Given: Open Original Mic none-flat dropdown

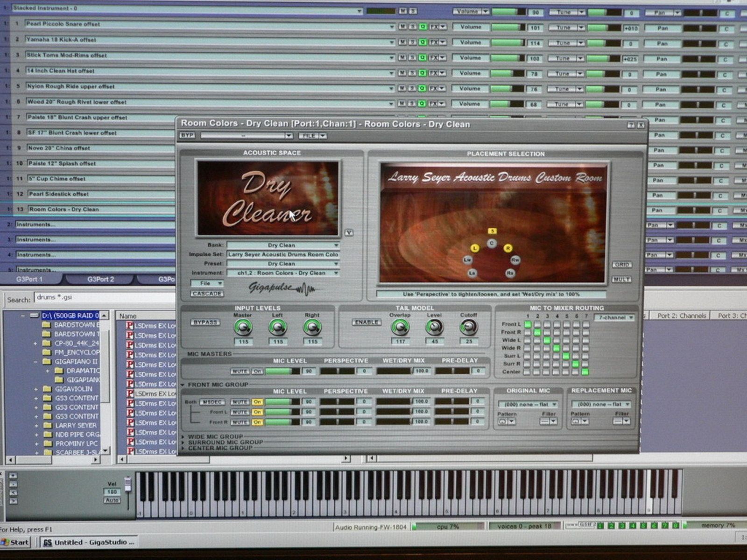Looking at the screenshot, I should [x=528, y=405].
